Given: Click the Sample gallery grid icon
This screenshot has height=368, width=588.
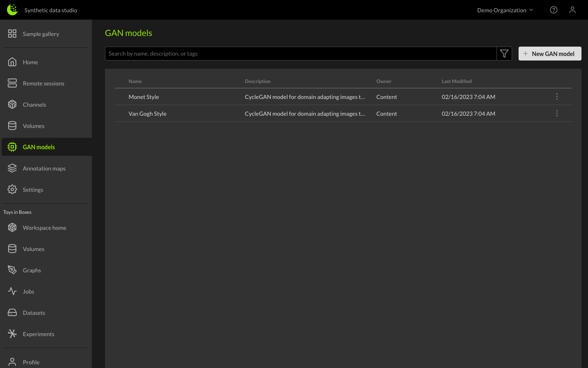Looking at the screenshot, I should pos(12,34).
